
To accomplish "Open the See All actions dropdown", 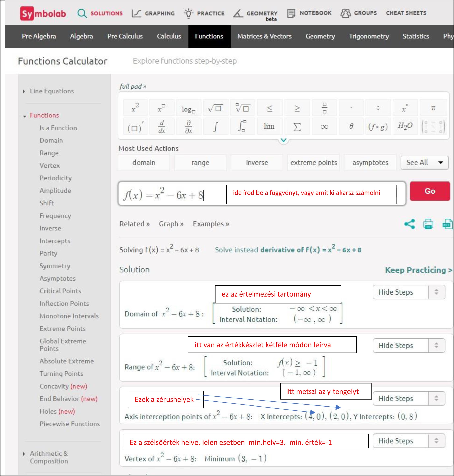I will point(424,162).
